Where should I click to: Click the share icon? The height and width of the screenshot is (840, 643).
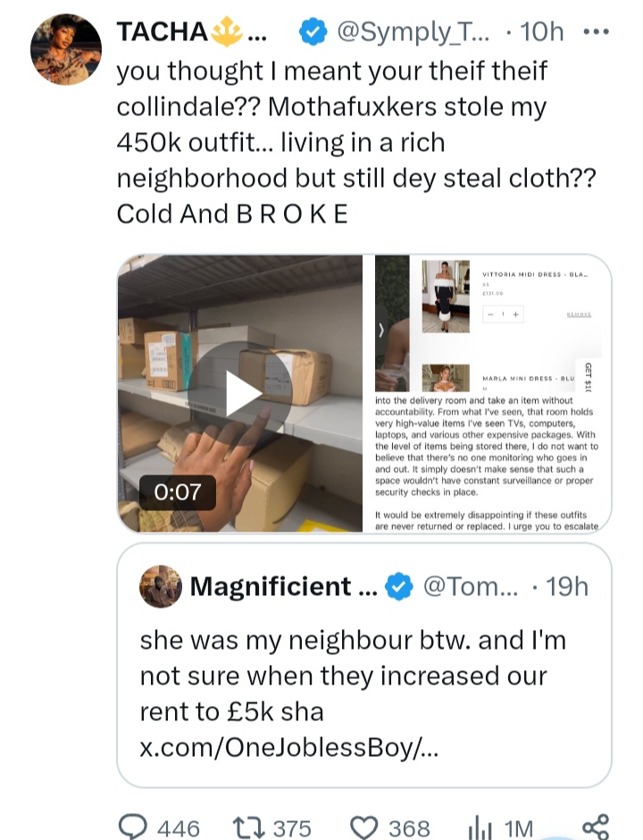click(595, 827)
